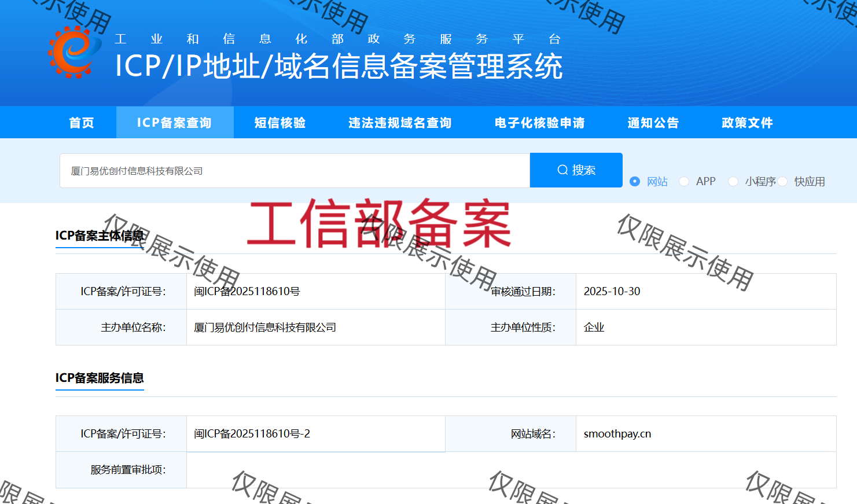The height and width of the screenshot is (504, 857).
Task: Open the 首页 menu item
Action: coord(80,122)
